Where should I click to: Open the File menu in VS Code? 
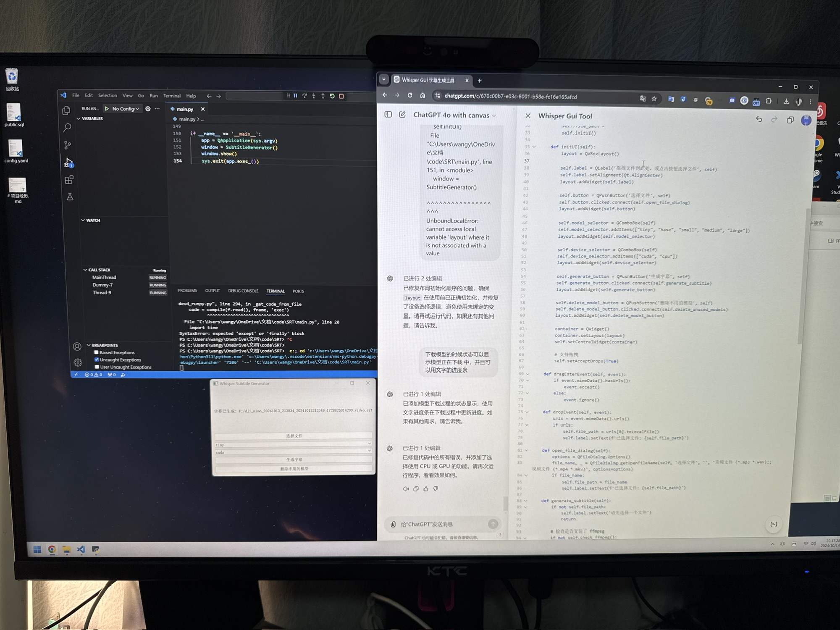point(76,95)
